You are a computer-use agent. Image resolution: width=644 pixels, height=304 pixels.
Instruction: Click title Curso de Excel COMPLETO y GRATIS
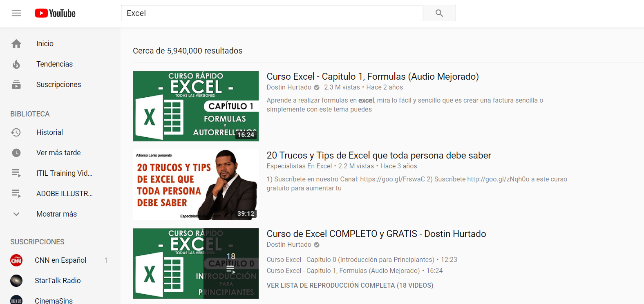coord(376,234)
